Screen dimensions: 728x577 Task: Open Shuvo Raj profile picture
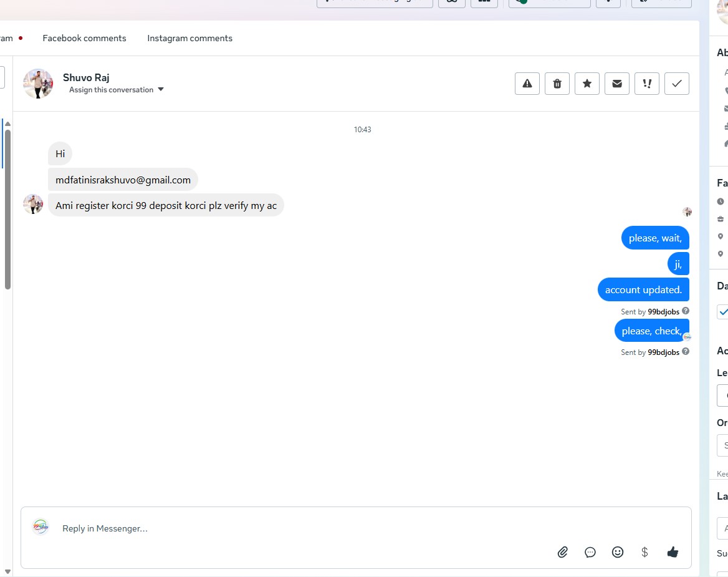[x=38, y=84]
